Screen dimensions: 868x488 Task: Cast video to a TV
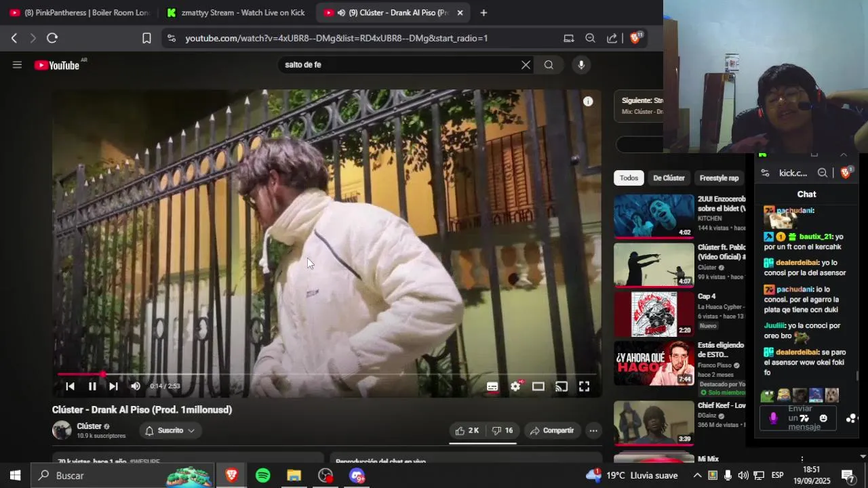(x=561, y=386)
